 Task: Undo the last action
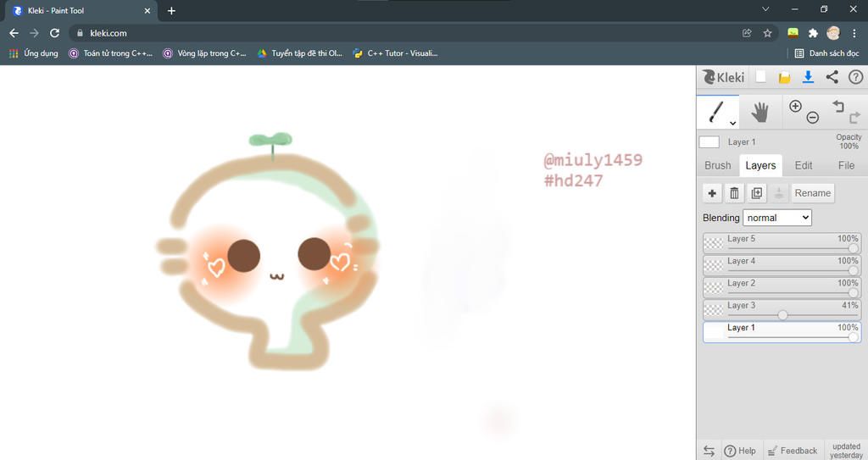click(838, 105)
